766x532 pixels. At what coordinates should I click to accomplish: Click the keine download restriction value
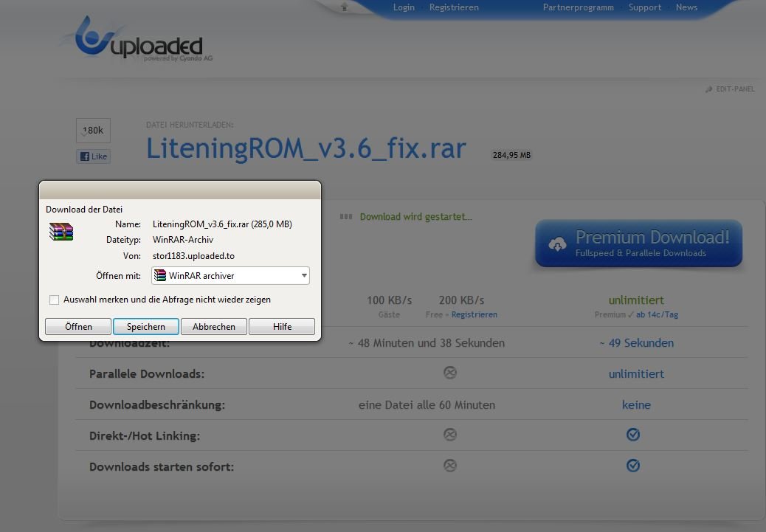point(636,404)
